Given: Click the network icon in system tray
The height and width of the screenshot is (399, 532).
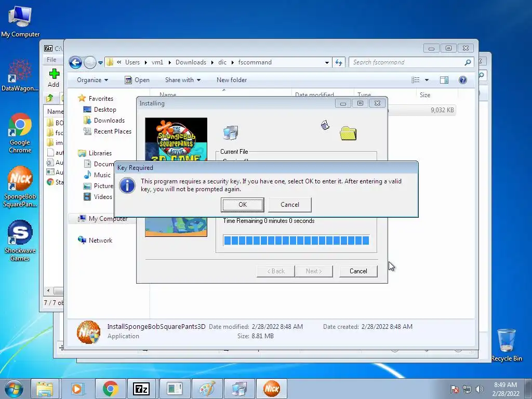Looking at the screenshot, I should tap(467, 389).
